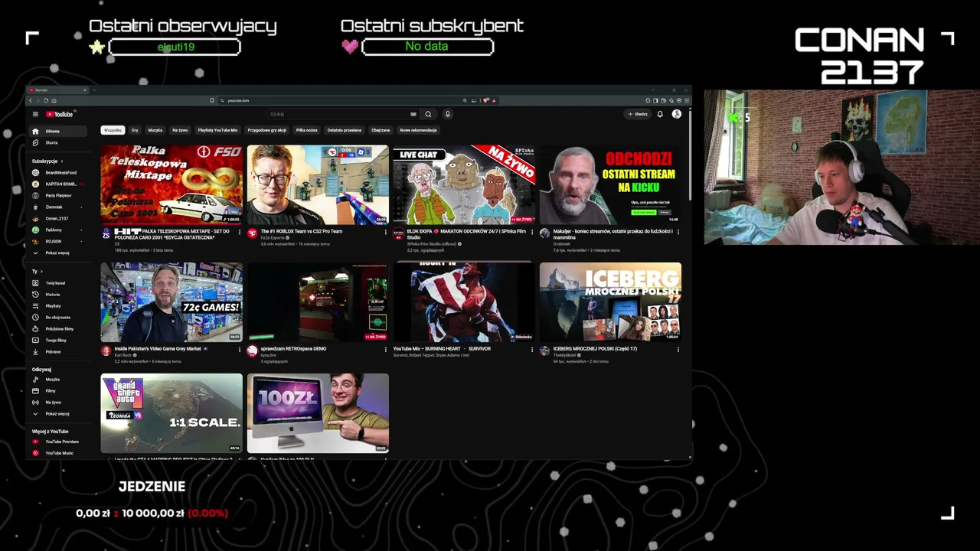Click the zoom magnifier in address bar
This screenshot has width=980, height=551.
(464, 100)
